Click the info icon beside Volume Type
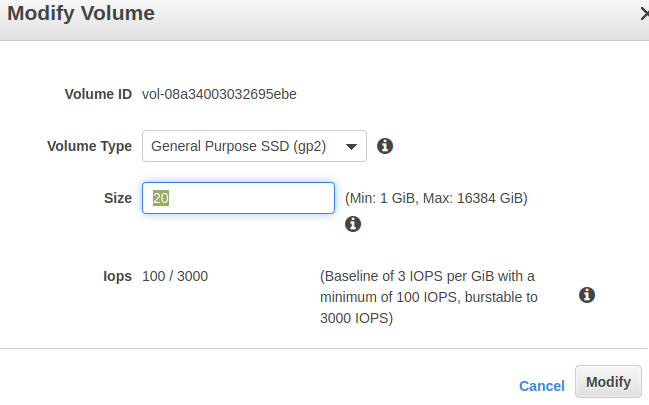Viewport: 649px width, 405px height. click(385, 146)
